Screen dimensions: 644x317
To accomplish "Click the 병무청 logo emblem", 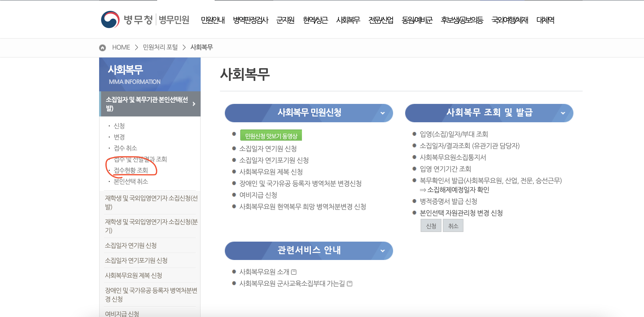I will (x=110, y=20).
